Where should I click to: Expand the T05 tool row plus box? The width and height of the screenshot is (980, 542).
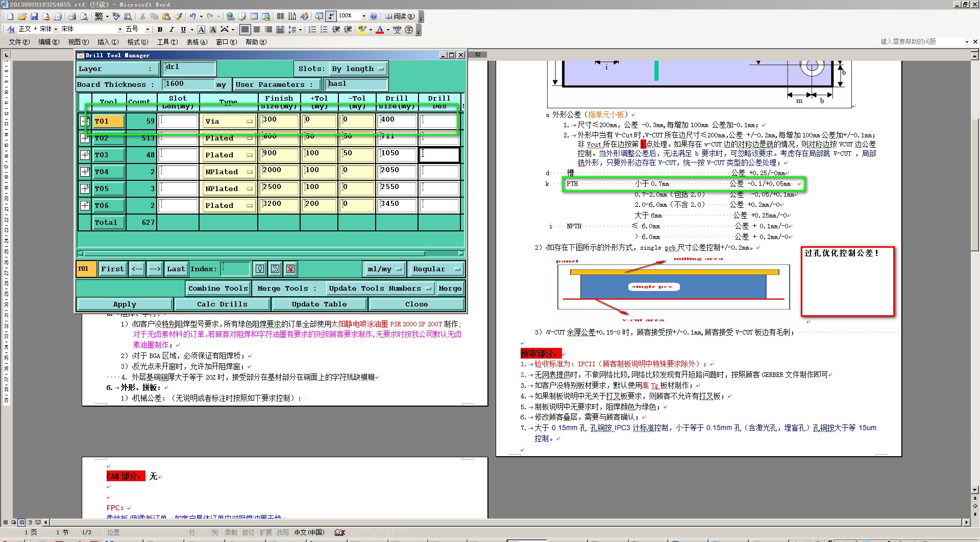click(85, 188)
